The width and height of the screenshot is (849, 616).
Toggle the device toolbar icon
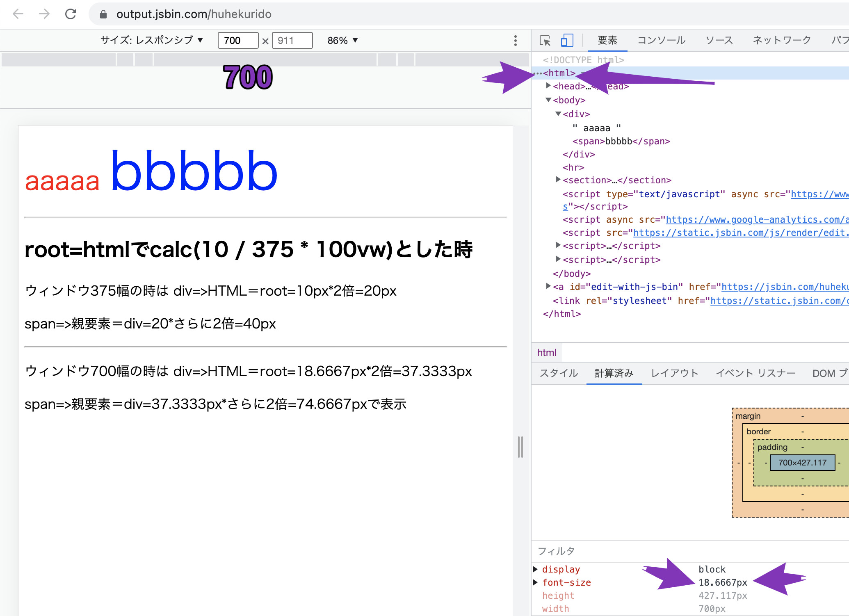pyautogui.click(x=567, y=40)
